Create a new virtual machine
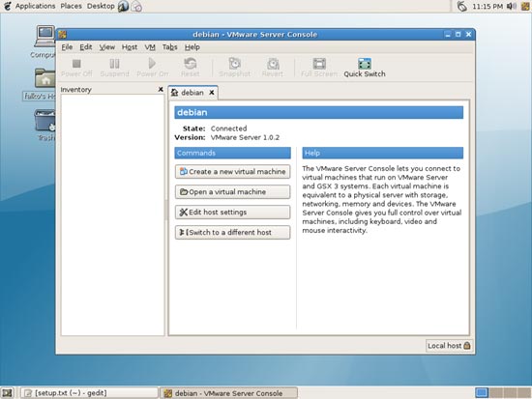The width and height of the screenshot is (532, 399). point(233,172)
